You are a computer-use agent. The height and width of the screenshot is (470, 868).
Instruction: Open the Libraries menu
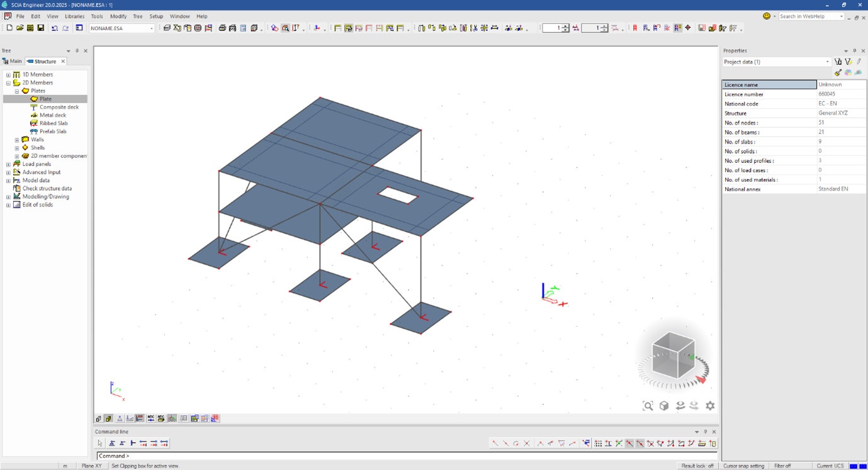click(74, 16)
